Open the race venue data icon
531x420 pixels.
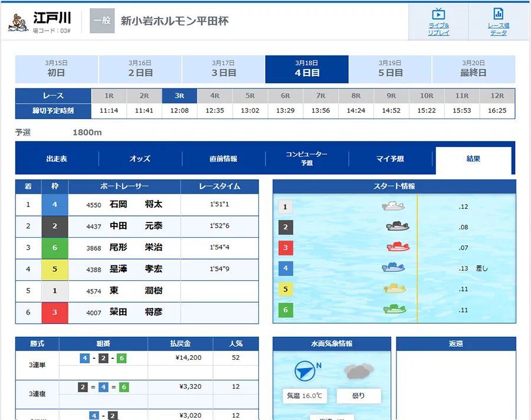pyautogui.click(x=498, y=21)
